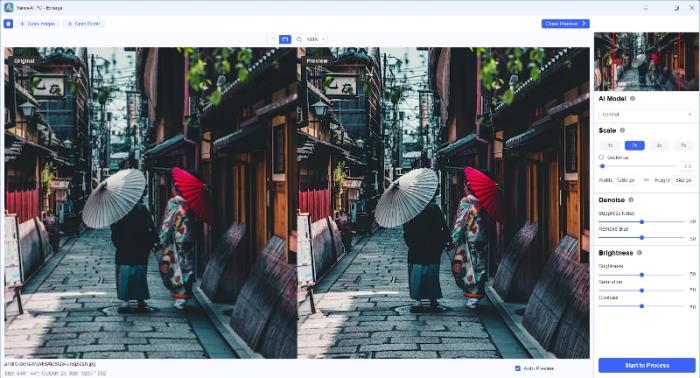
Task: Click the Scale info icon
Action: point(622,130)
